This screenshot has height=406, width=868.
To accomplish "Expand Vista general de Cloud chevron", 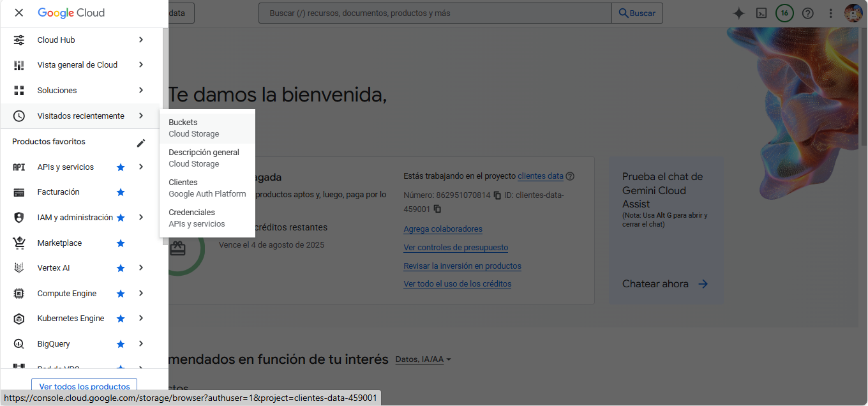I will [x=141, y=64].
